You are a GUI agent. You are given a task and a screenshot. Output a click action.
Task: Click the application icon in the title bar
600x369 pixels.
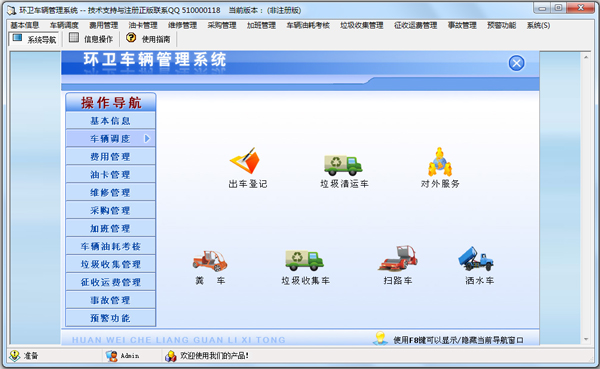[x=11, y=10]
